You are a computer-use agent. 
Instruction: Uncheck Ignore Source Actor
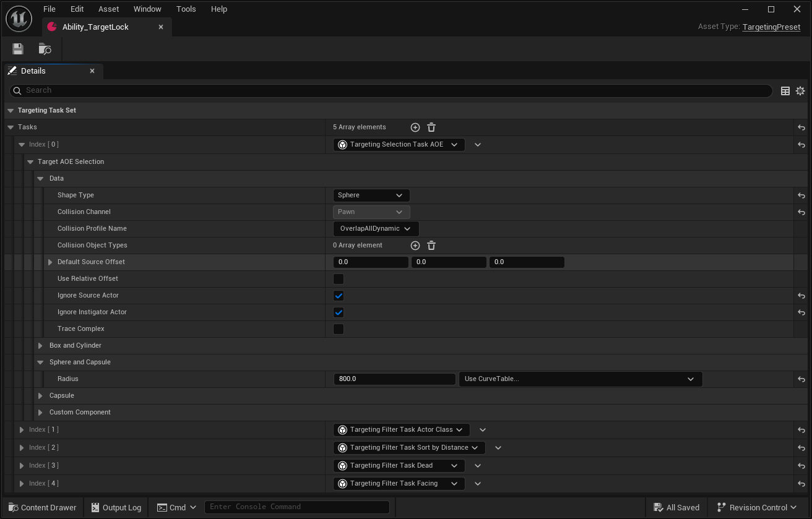click(x=339, y=296)
